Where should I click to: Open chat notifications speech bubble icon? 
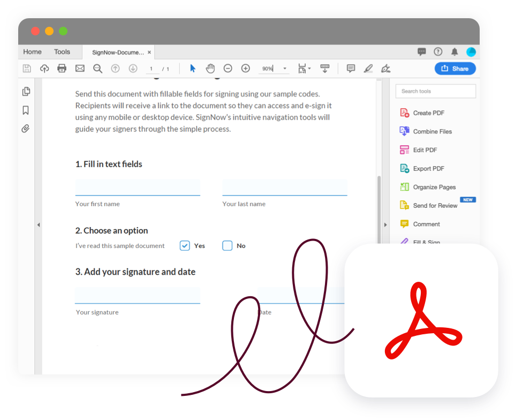(x=422, y=51)
